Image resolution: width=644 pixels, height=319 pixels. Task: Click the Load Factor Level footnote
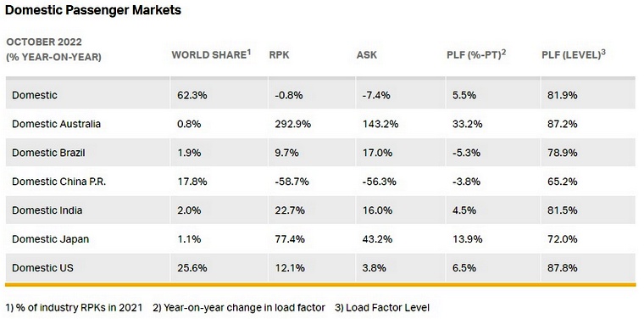click(x=382, y=307)
